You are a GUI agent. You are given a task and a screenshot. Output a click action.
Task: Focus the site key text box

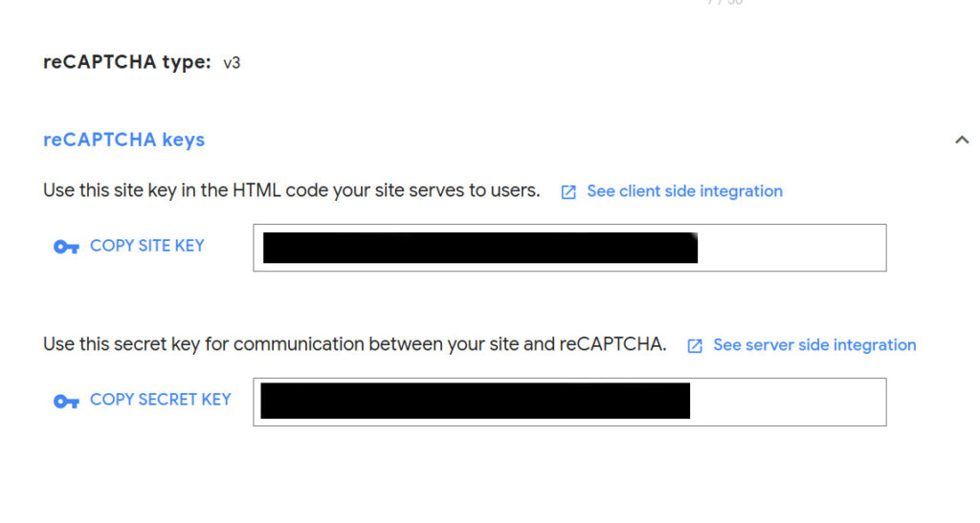569,248
